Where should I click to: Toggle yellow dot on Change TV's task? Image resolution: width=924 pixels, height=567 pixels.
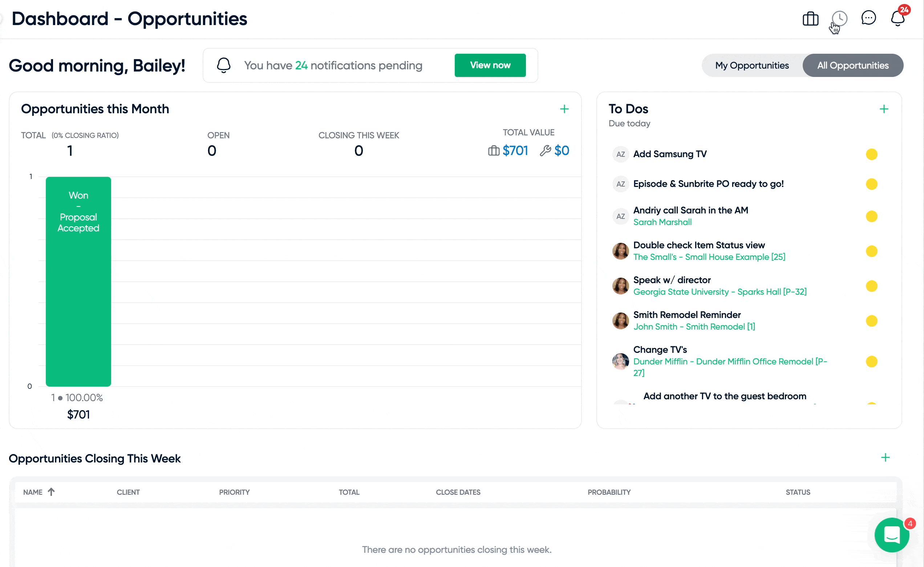[x=872, y=361]
